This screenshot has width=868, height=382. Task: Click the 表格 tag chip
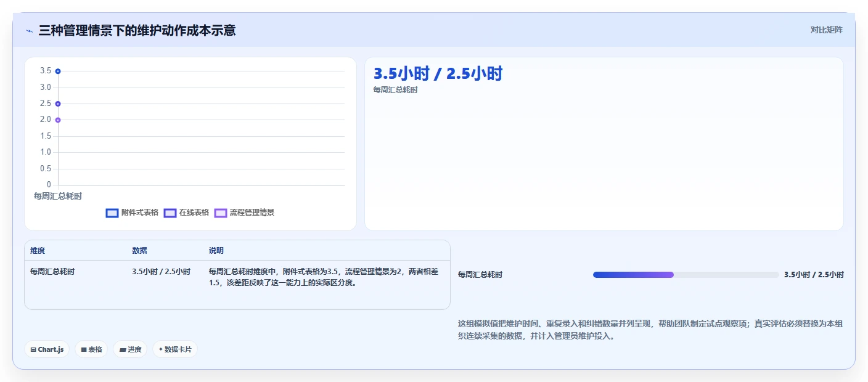(x=91, y=349)
